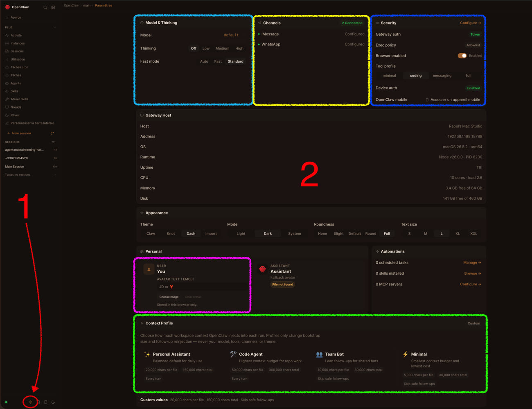Open the Instances page
Screen dimensions: 532x409
point(18,43)
